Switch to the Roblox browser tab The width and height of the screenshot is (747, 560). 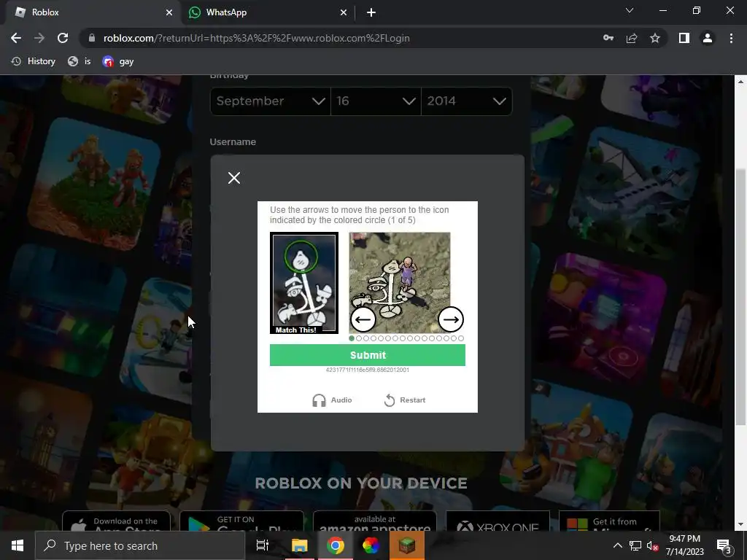tap(90, 12)
